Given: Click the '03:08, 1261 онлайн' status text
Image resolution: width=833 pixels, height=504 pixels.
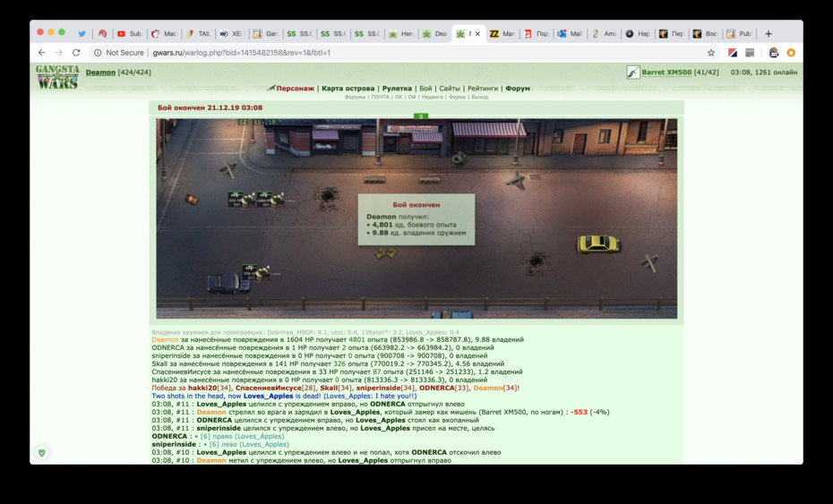Looking at the screenshot, I should click(763, 73).
